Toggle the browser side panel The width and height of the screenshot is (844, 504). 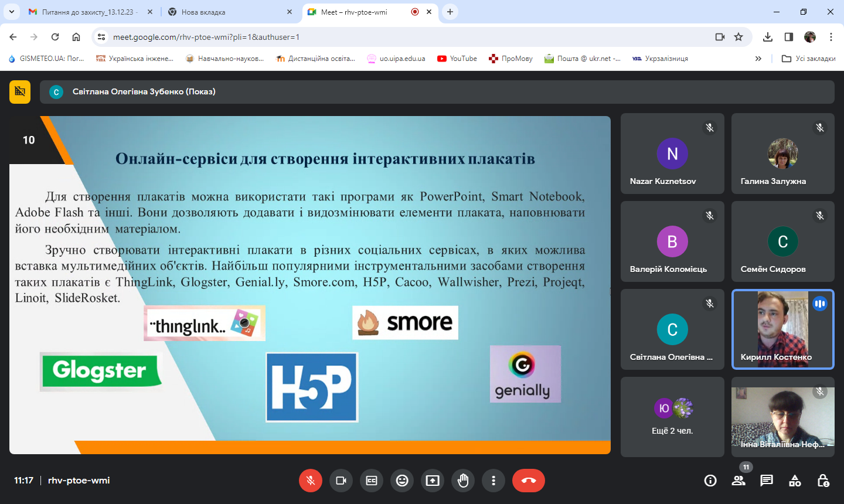pos(789,37)
